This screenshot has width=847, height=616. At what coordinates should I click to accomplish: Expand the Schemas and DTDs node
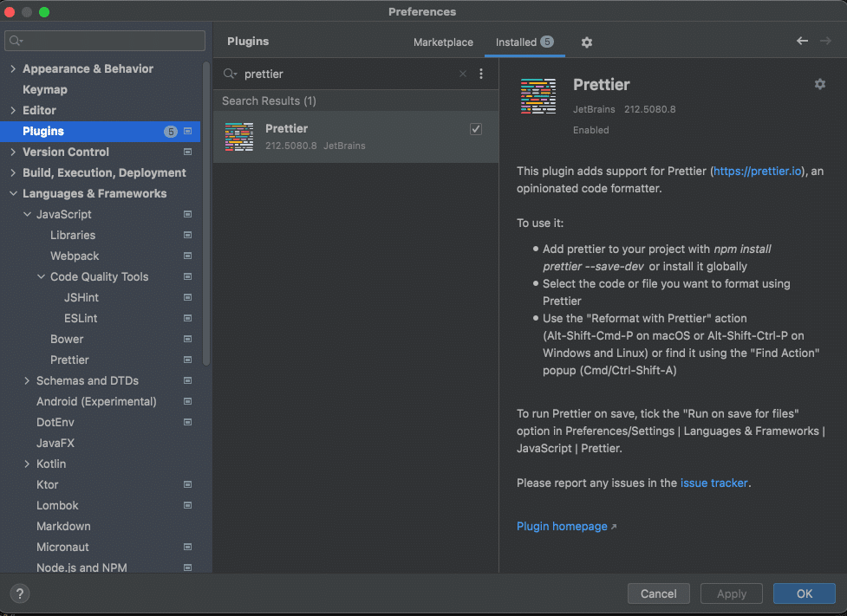pos(27,380)
